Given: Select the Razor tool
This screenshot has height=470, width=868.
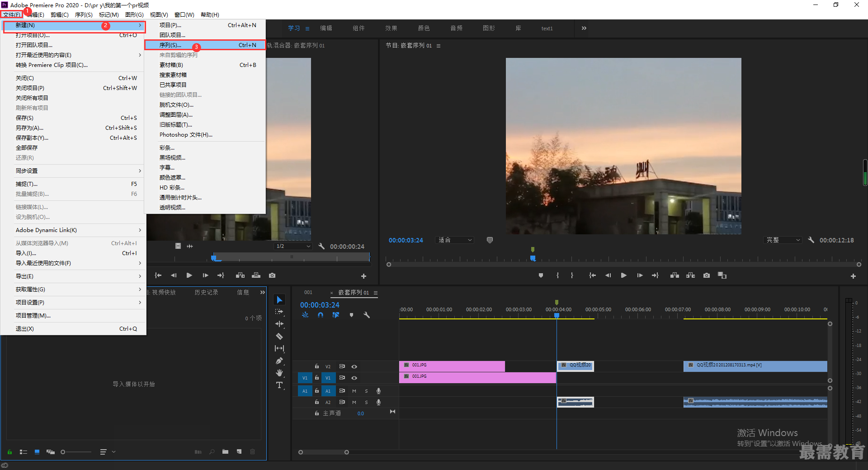Looking at the screenshot, I should pyautogui.click(x=279, y=336).
